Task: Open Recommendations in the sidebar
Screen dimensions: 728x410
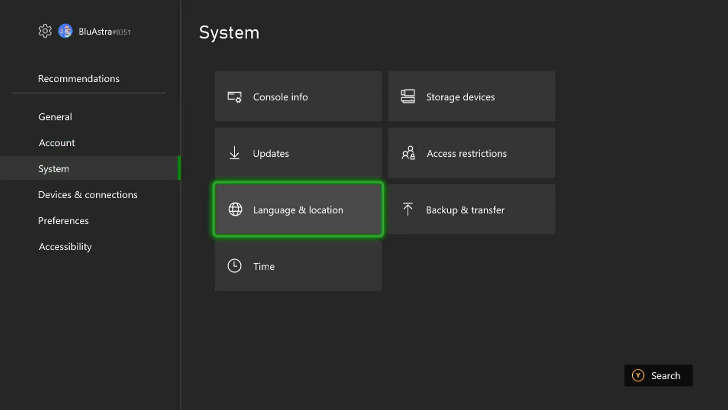Action: point(79,79)
